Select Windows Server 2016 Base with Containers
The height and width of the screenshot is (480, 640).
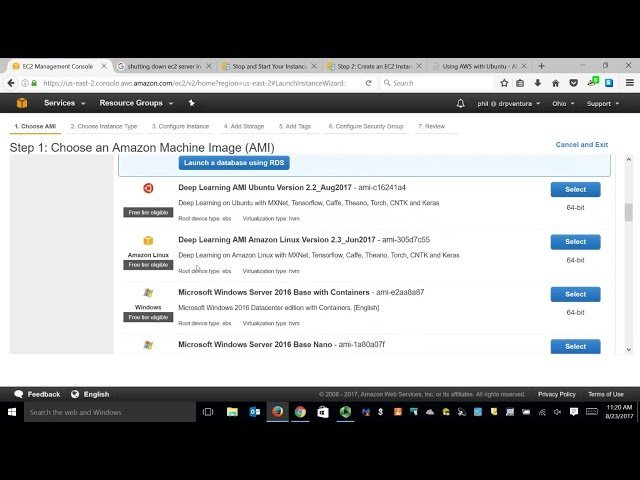[x=575, y=294]
